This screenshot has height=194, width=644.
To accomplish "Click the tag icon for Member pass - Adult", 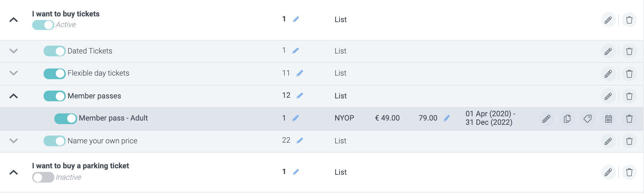I will tap(588, 119).
